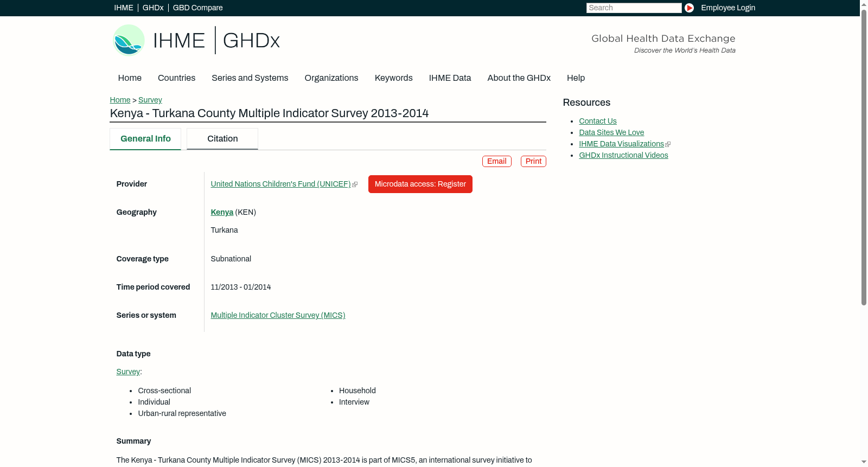The width and height of the screenshot is (868, 467).
Task: Open United Nations Children's Fund (UNICEF) link
Action: point(280,184)
